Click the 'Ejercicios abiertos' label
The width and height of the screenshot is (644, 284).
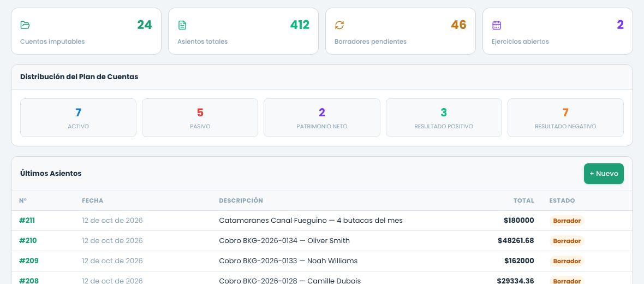tap(520, 42)
